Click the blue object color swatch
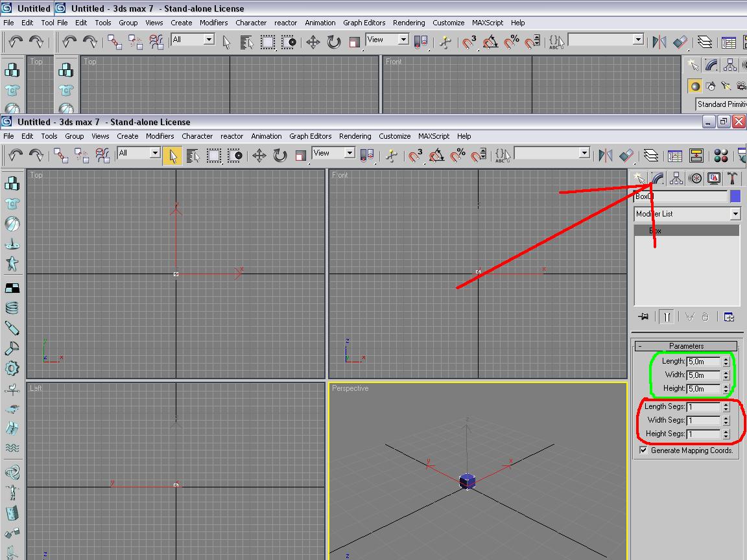The width and height of the screenshot is (747, 560). point(735,196)
